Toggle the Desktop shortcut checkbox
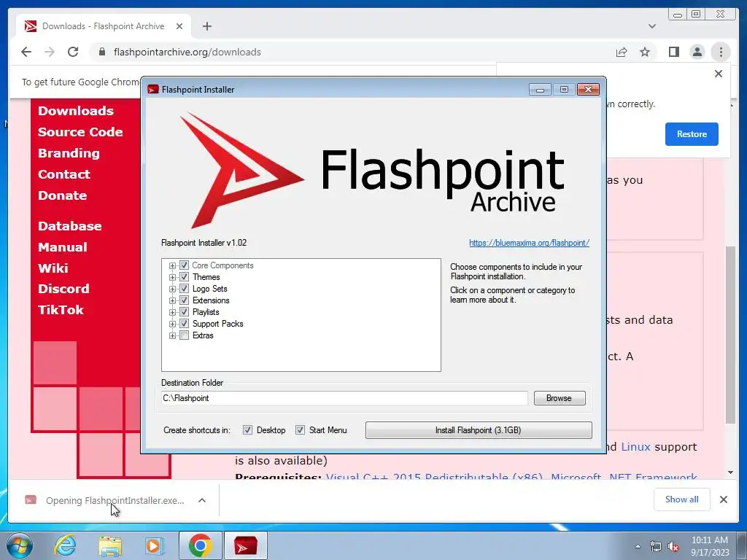 (247, 430)
